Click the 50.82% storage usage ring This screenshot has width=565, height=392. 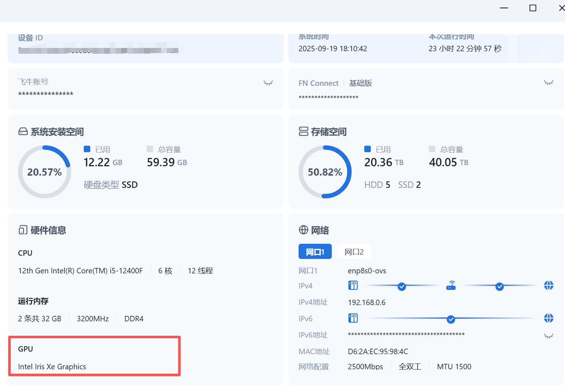point(325,172)
